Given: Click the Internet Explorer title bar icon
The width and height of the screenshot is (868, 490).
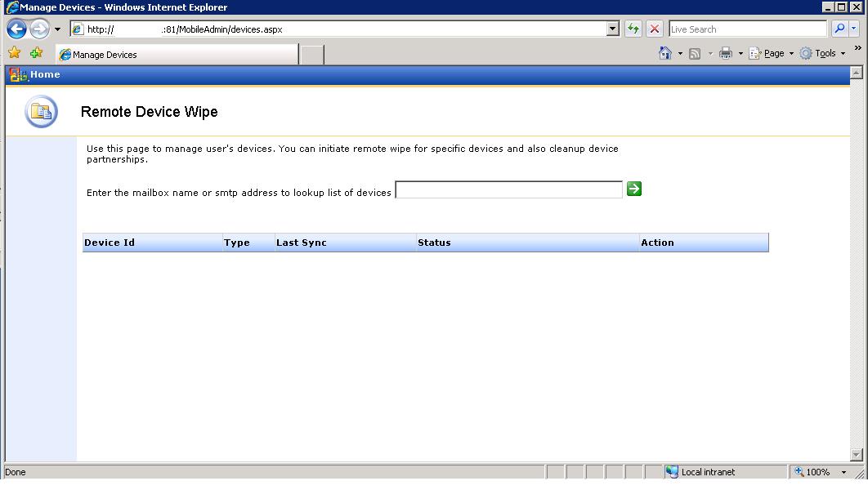Looking at the screenshot, I should coord(12,7).
